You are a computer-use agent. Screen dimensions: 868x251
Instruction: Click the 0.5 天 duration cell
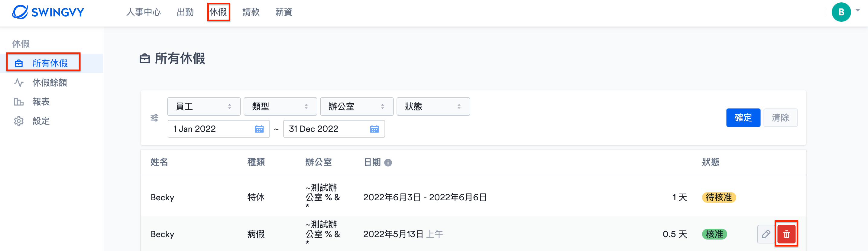[675, 234]
